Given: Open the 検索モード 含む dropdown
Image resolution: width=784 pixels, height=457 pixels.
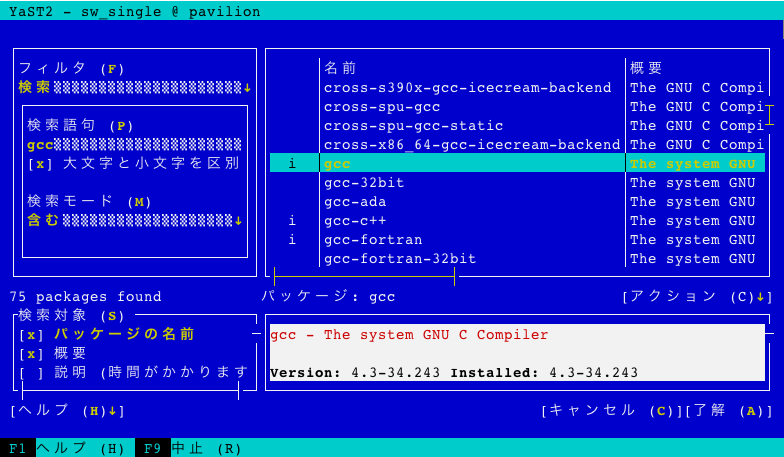Looking at the screenshot, I should tap(134, 220).
